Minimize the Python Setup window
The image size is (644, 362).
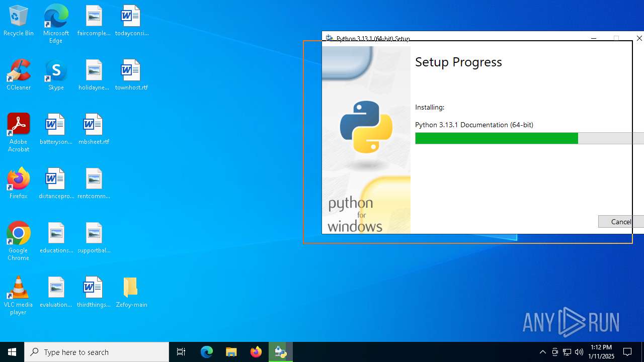pos(594,38)
